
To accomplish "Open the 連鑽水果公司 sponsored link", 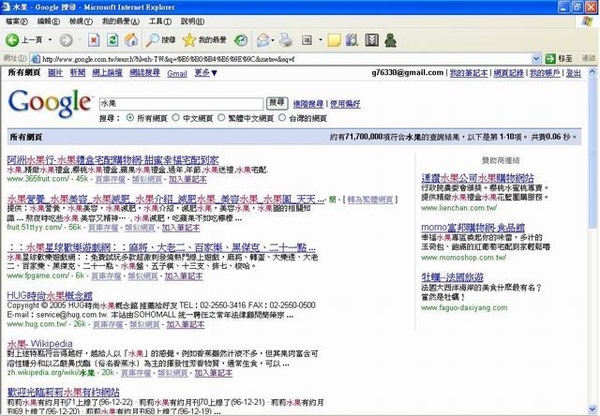I will pos(478,178).
